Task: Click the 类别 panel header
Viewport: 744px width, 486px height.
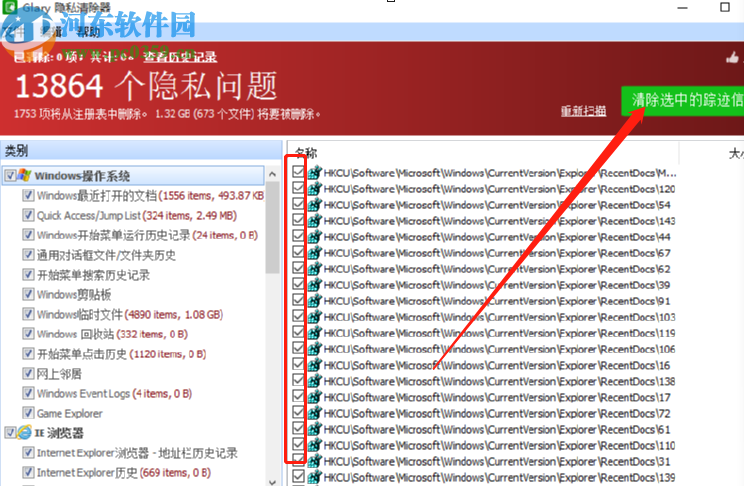Action: (x=141, y=151)
